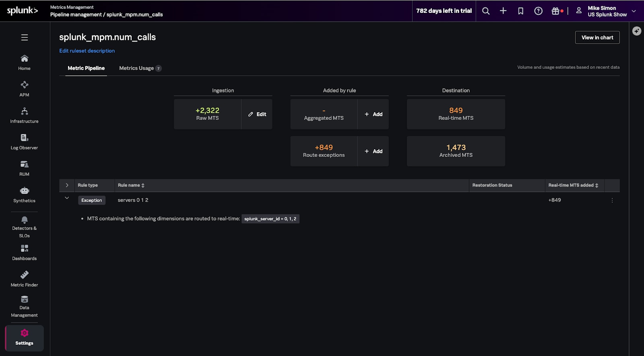The image size is (644, 356).
Task: Open the bookmark icon in header
Action: [520, 11]
